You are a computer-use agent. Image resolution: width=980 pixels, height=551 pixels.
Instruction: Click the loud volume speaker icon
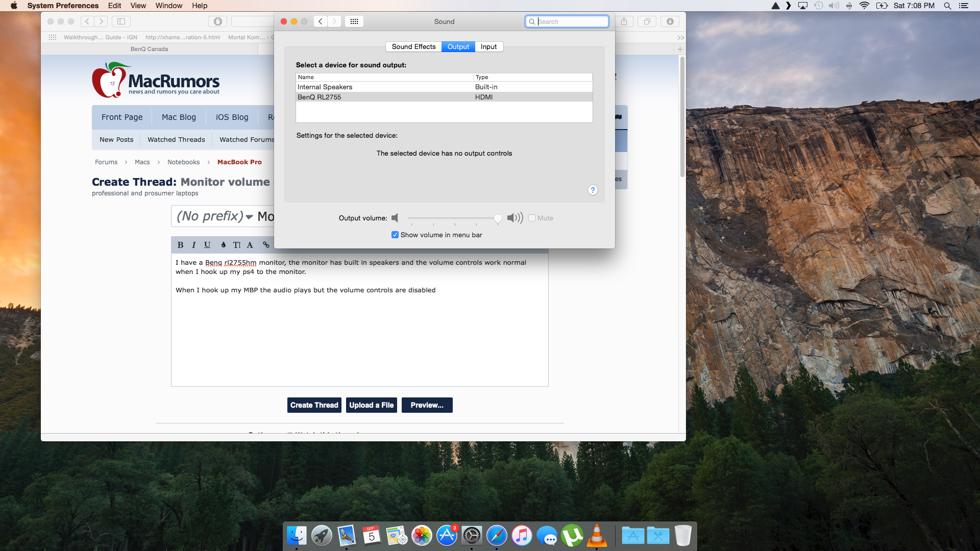(x=515, y=218)
